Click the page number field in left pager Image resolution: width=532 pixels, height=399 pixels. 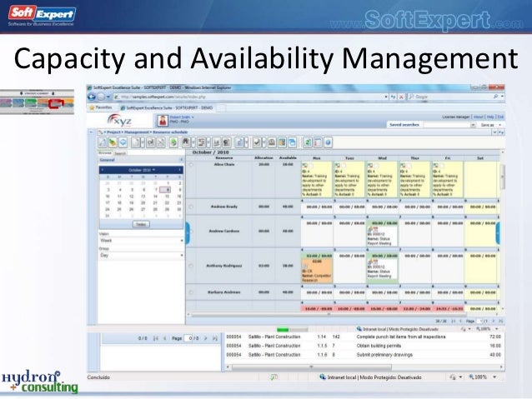[188, 338]
